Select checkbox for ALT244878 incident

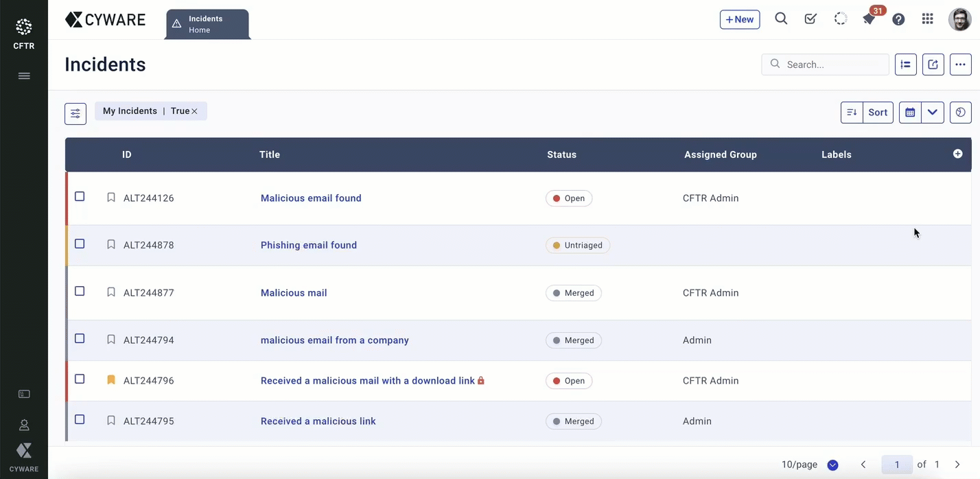click(x=80, y=244)
